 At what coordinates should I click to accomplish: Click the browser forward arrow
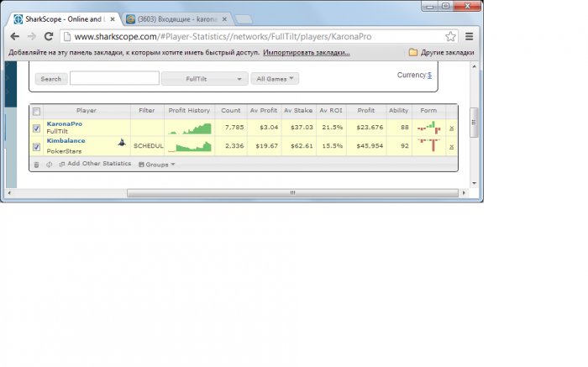(x=32, y=36)
